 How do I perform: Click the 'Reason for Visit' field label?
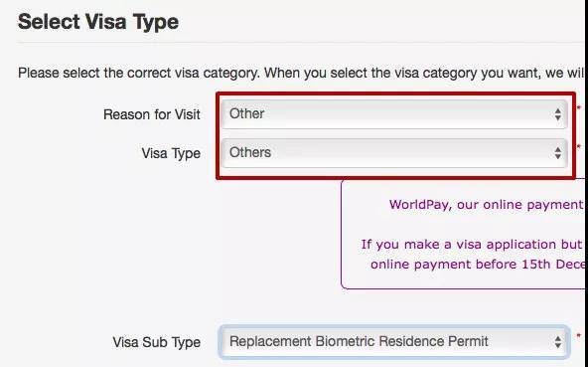152,114
